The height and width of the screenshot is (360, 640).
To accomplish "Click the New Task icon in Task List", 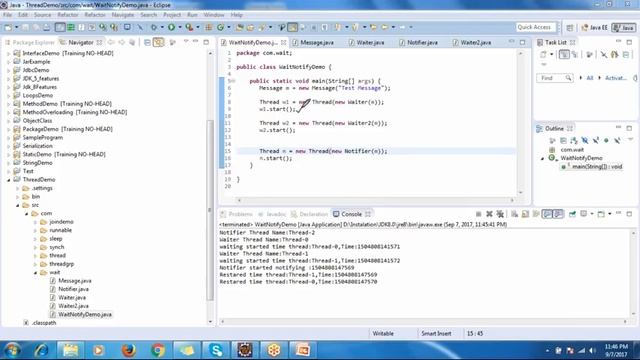I will click(543, 54).
